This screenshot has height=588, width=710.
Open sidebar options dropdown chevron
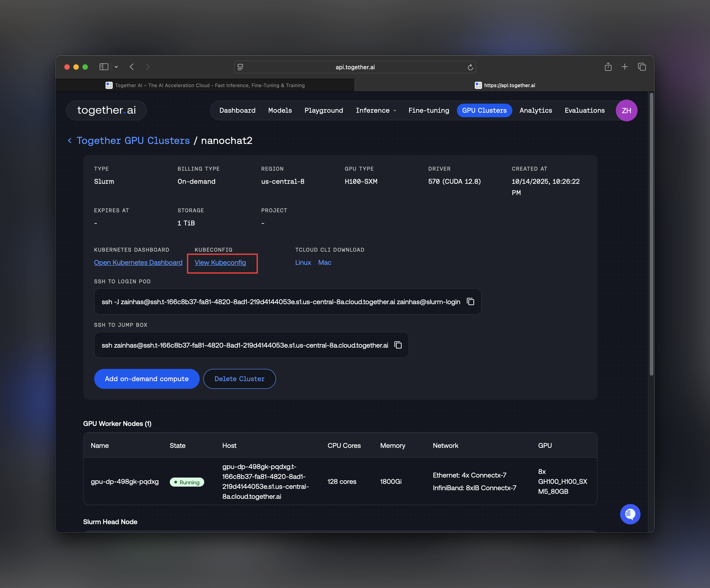pyautogui.click(x=116, y=67)
